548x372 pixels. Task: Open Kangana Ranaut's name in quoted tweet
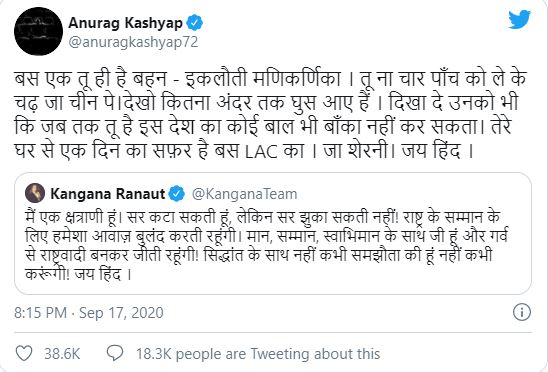(108, 194)
